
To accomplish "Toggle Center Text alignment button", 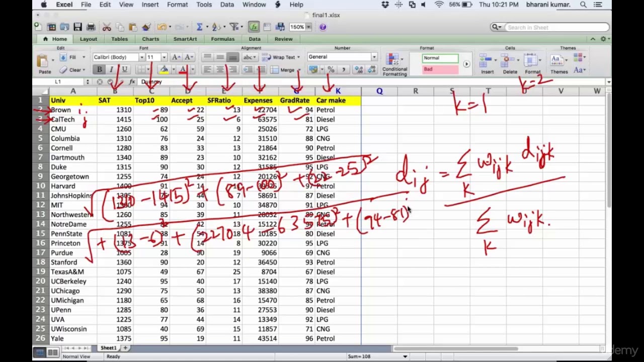I will tap(220, 70).
